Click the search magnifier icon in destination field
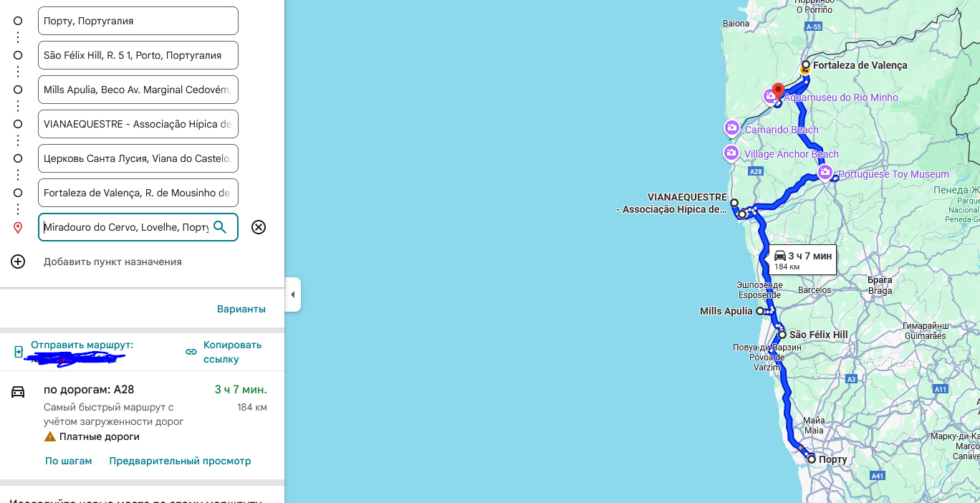980x503 pixels. point(220,227)
